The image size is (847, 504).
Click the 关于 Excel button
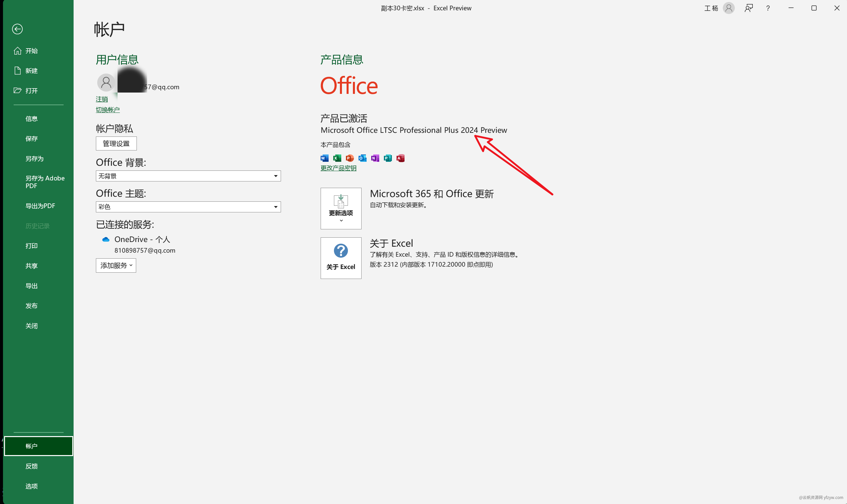click(341, 258)
